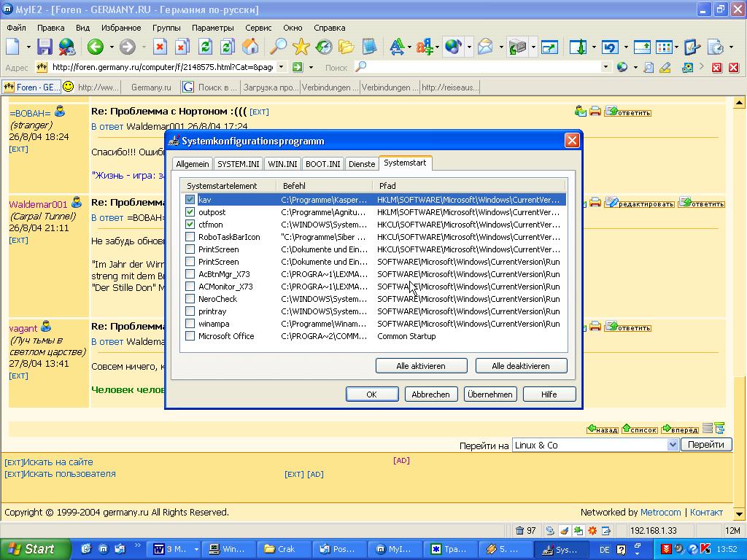Click the History clock icon

pyautogui.click(x=324, y=47)
